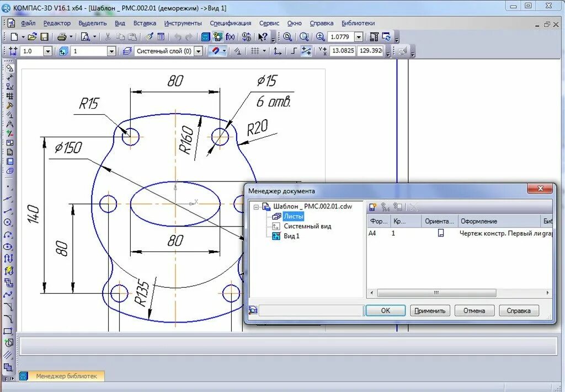
Task: Select the Circle tool in left toolbar
Action: (9, 222)
